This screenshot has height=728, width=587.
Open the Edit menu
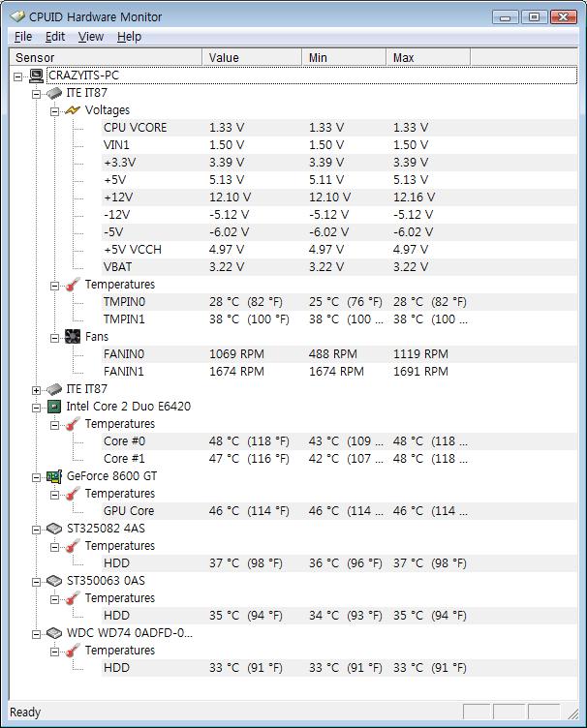point(55,36)
